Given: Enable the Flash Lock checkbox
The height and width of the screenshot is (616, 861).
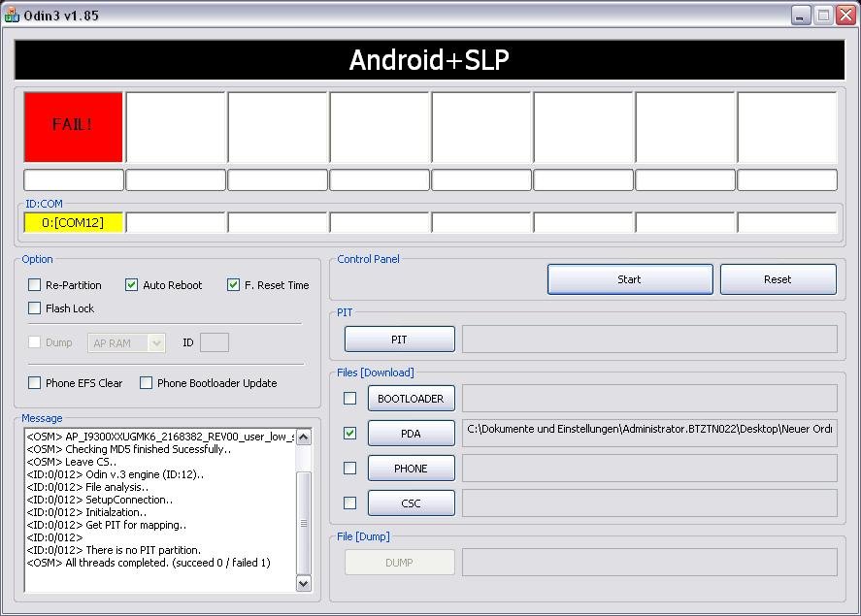Looking at the screenshot, I should coord(35,308).
